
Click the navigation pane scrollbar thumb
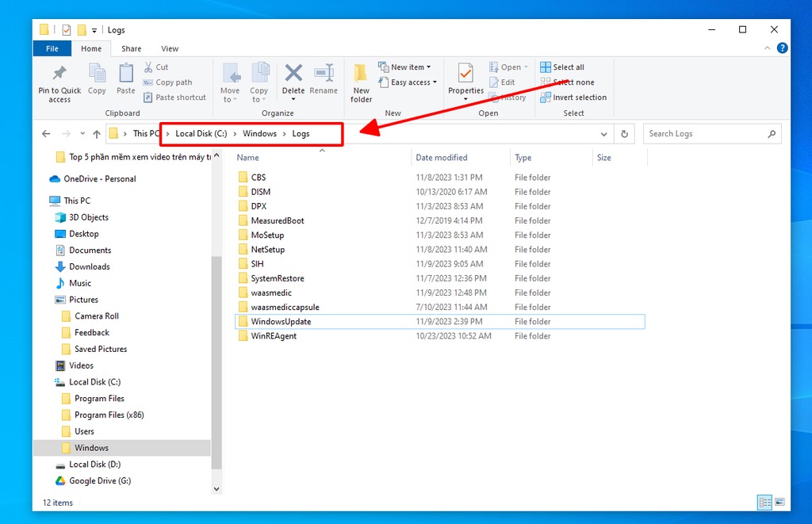point(216,362)
